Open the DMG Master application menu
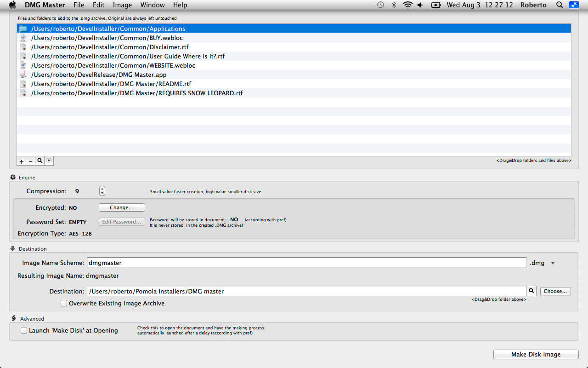 click(45, 5)
